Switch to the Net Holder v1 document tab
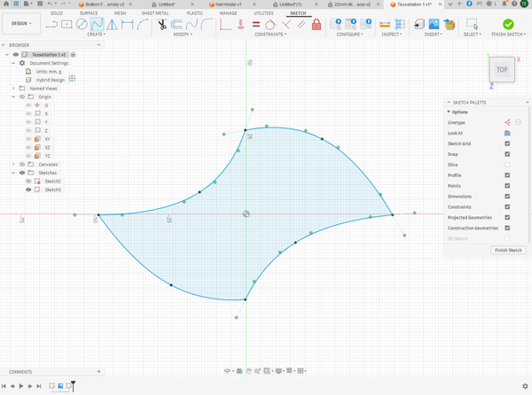The image size is (532, 395). [x=229, y=4]
